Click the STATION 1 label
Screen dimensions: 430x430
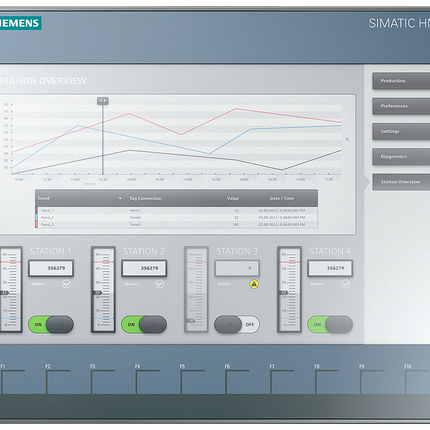point(51,251)
